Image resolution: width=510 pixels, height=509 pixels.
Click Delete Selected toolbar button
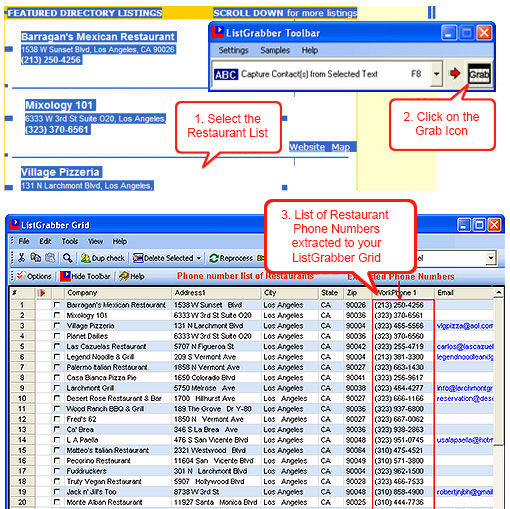[163, 258]
